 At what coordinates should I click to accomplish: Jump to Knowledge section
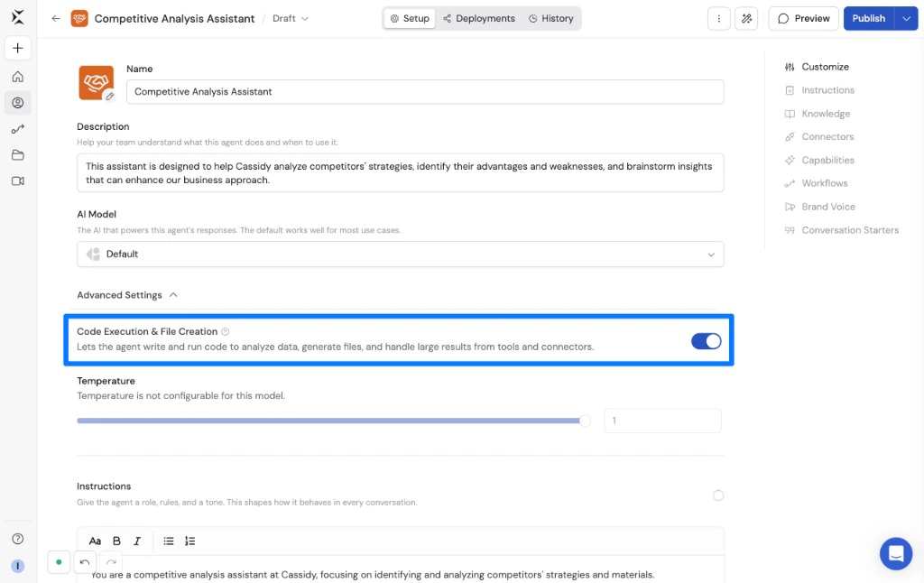(x=818, y=114)
